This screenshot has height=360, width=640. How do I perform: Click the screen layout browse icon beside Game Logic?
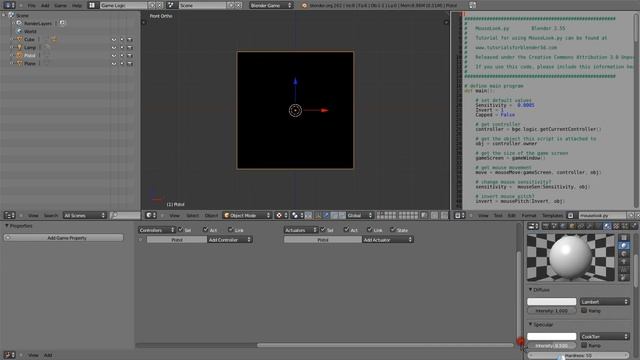[92, 5]
